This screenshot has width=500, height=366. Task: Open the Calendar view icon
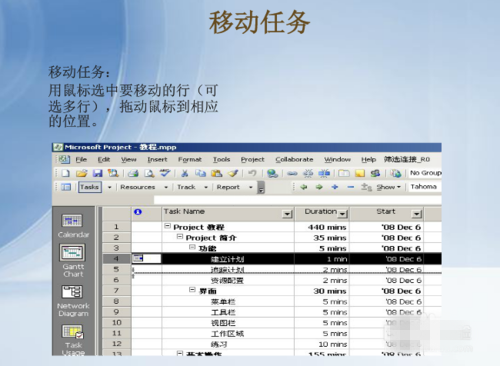[72, 221]
